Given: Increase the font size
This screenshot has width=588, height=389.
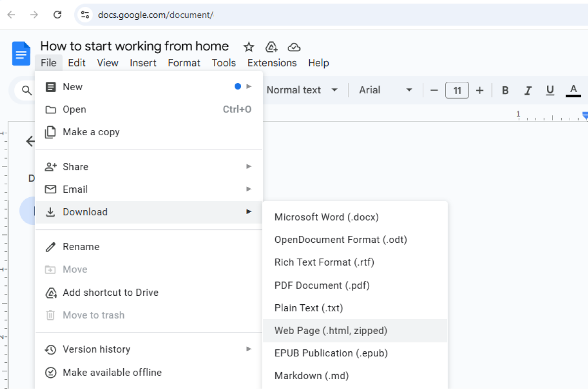Looking at the screenshot, I should 479,90.
